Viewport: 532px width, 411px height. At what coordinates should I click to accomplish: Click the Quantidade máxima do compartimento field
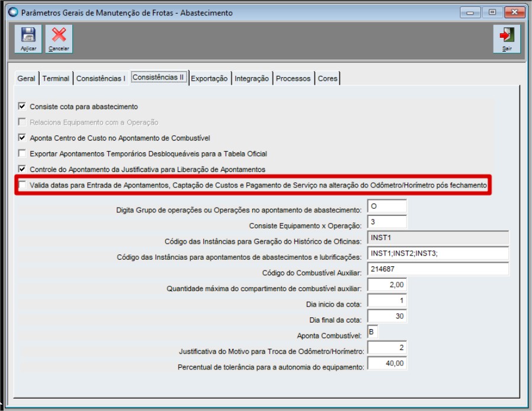click(387, 285)
